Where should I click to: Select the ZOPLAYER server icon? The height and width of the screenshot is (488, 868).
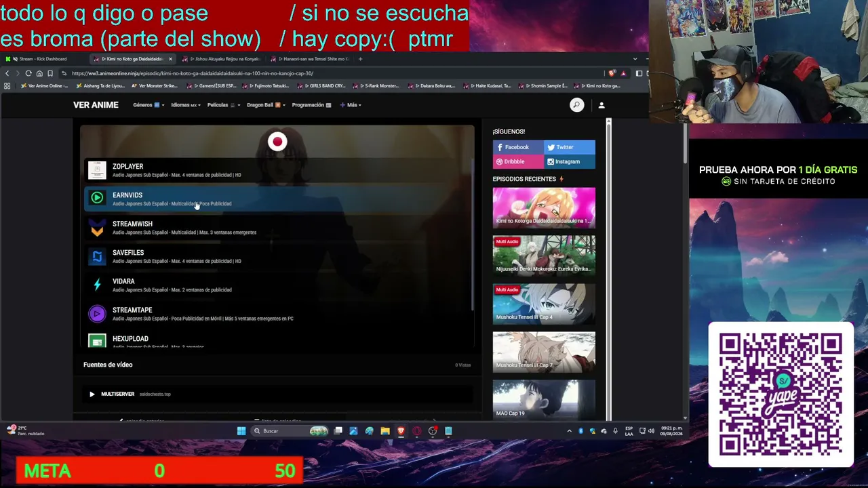click(x=97, y=170)
